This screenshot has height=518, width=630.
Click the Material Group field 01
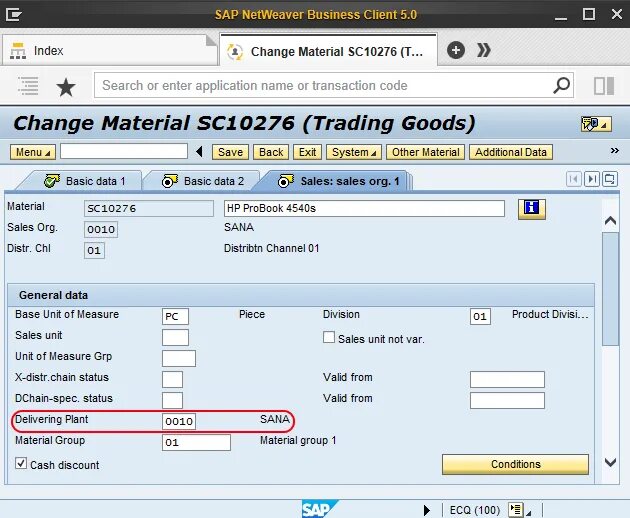tap(196, 442)
